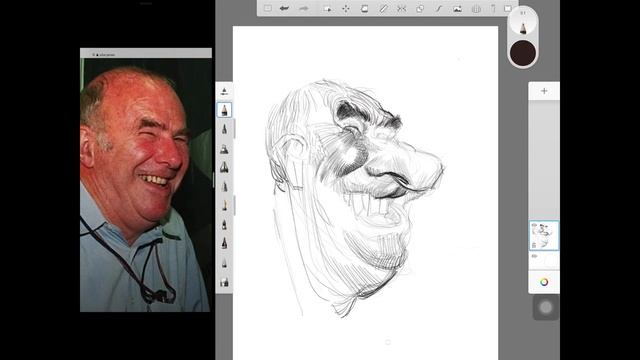Toggle background layer visibility eye
Screen dimensions: 640x360
point(534,256)
